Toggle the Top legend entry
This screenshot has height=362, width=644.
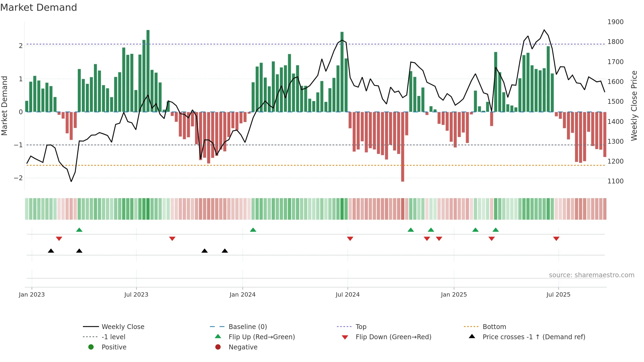point(352,327)
